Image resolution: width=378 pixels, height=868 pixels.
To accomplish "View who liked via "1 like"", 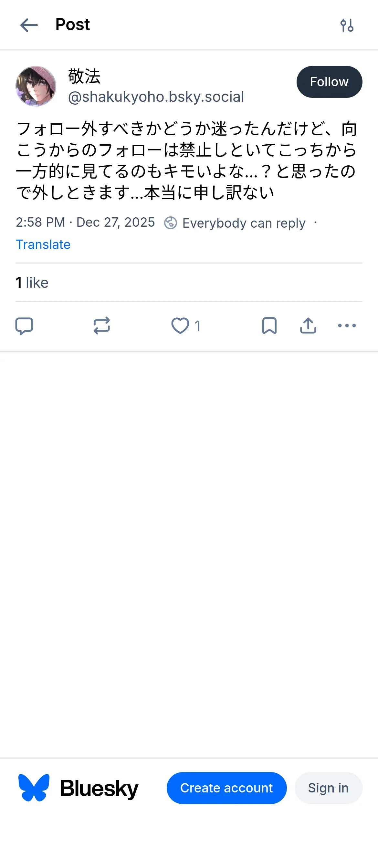I will pyautogui.click(x=32, y=283).
